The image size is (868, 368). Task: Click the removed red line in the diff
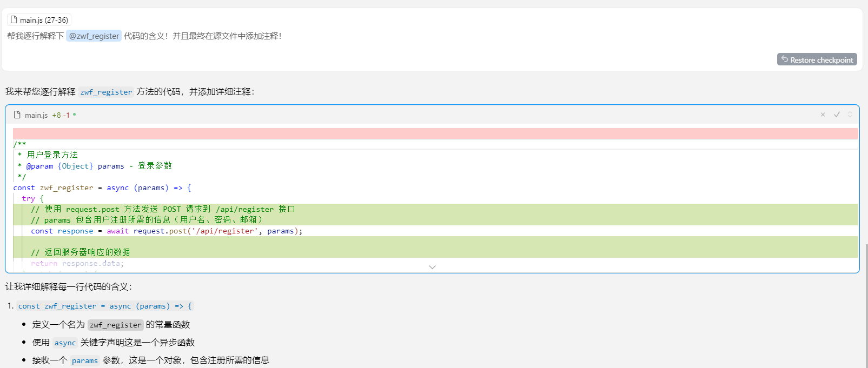click(435, 134)
